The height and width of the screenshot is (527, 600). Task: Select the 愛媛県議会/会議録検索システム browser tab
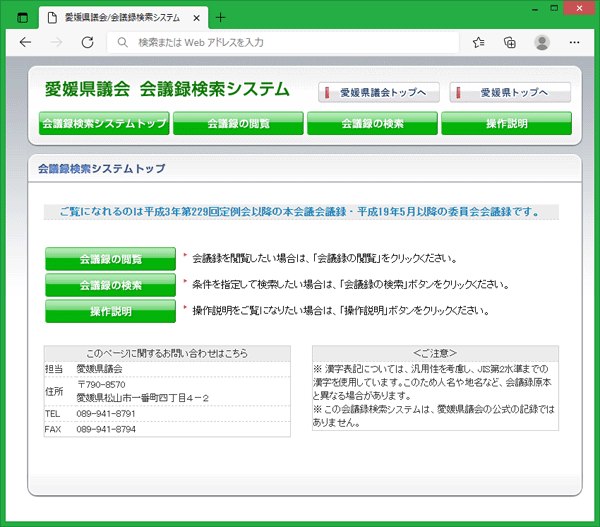(123, 18)
